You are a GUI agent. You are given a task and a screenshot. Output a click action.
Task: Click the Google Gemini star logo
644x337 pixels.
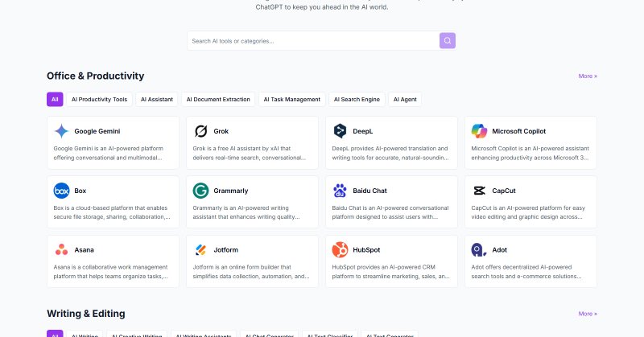coord(62,131)
